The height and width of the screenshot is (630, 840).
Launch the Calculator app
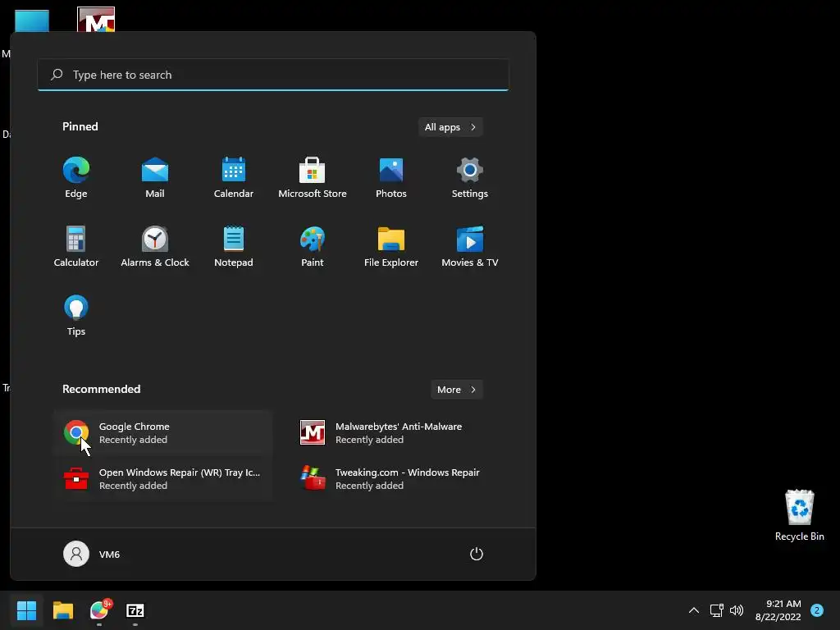[x=76, y=246]
